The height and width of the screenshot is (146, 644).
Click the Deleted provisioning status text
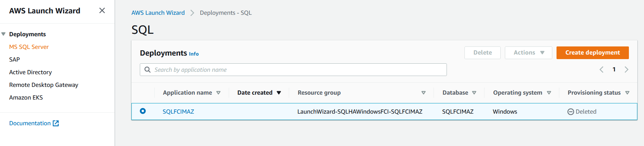(x=586, y=112)
